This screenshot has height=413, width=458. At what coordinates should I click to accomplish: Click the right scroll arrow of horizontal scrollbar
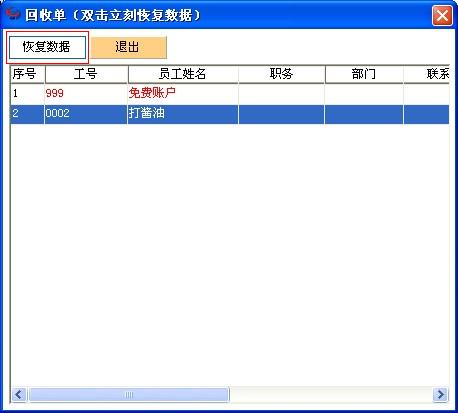coord(440,395)
